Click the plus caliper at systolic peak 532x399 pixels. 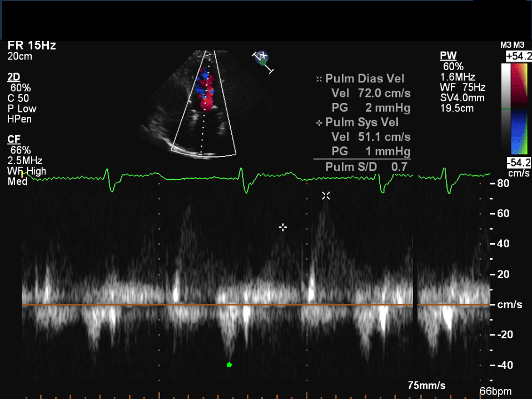click(283, 227)
